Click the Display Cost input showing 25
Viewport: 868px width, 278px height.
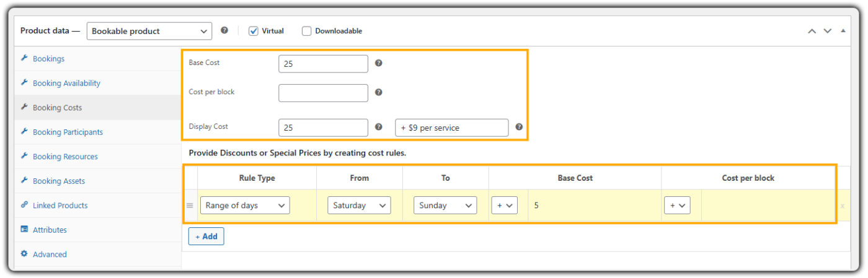click(323, 128)
